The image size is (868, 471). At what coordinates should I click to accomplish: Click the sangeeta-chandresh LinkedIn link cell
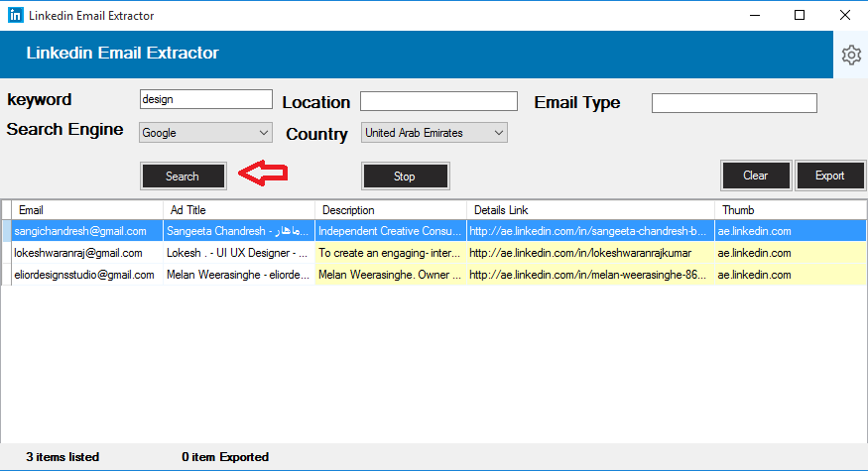[590, 231]
